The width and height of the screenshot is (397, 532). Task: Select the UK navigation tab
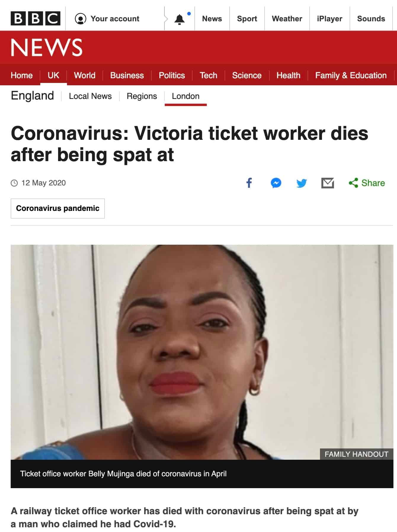(53, 75)
